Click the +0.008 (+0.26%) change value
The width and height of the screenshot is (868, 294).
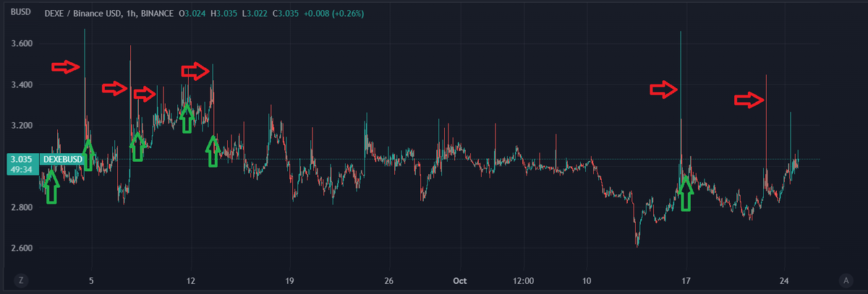[333, 14]
